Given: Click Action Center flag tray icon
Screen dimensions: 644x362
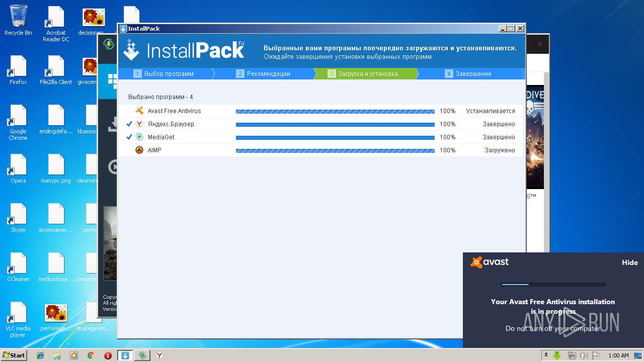Looking at the screenshot, I should [x=596, y=355].
